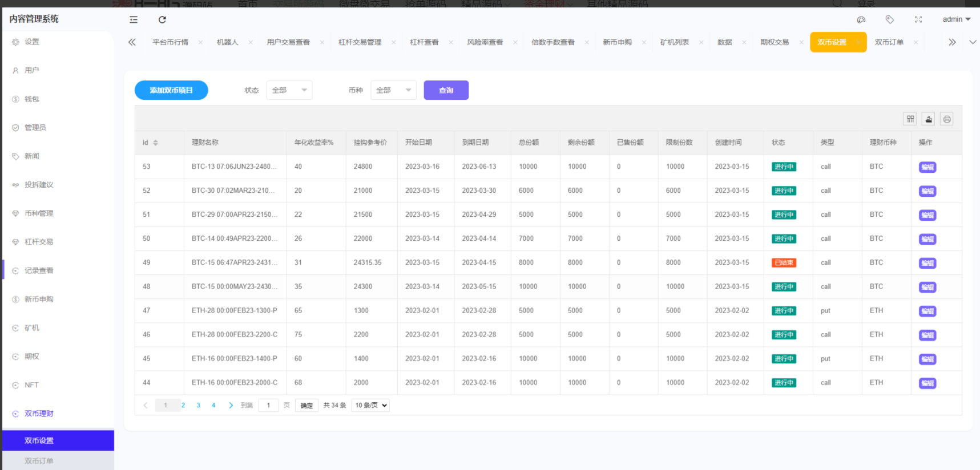The image size is (980, 470).
Task: Click the page number jump input field
Action: [268, 405]
